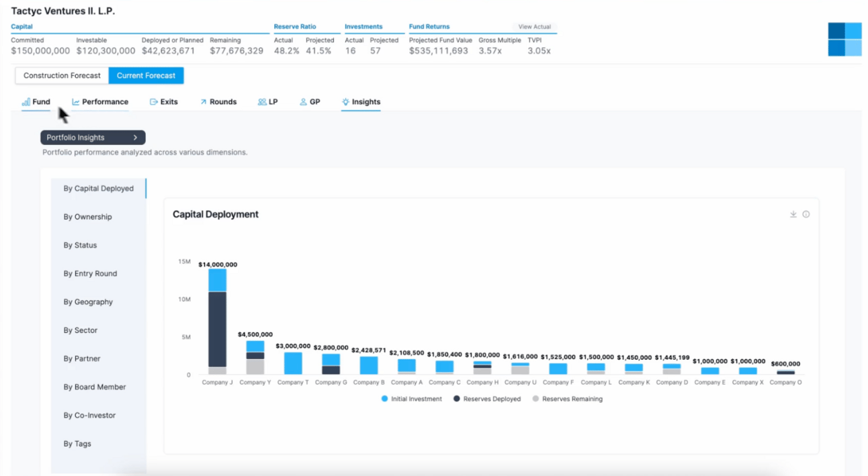Click the gray Reserves Remaining legend swatch
The width and height of the screenshot is (868, 476).
point(535,399)
